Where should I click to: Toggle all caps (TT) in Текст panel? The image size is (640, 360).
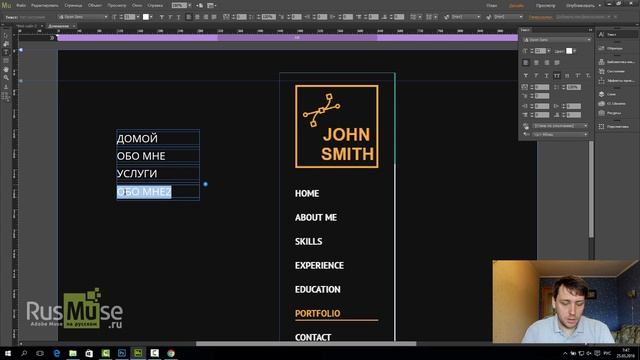point(557,76)
